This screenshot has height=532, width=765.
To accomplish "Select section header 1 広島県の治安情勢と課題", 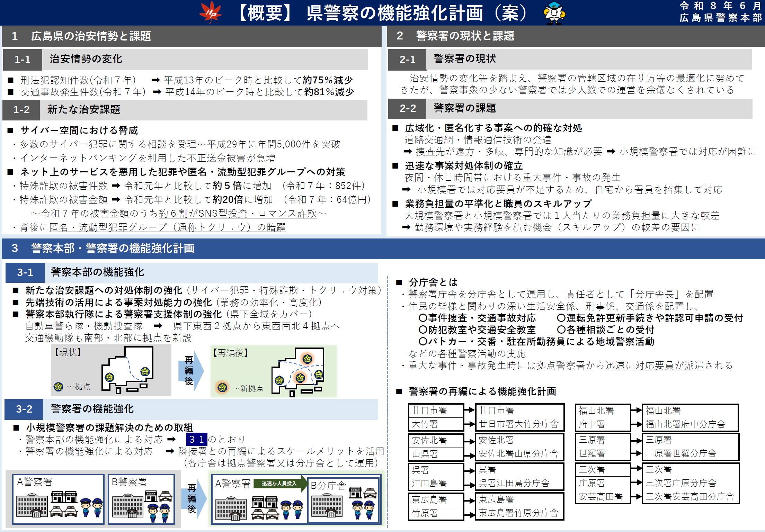I will tap(192, 36).
